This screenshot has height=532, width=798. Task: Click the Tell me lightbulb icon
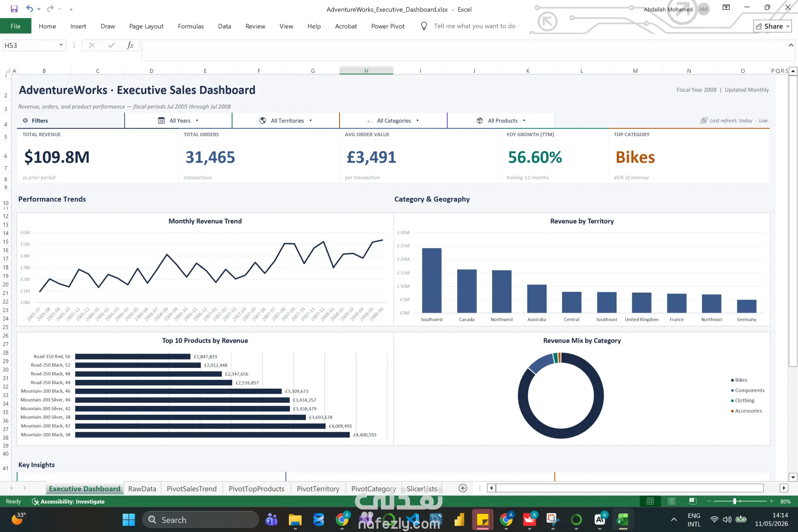424,26
